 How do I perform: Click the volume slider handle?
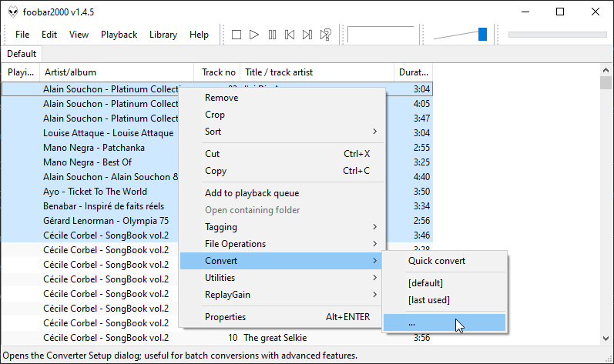482,34
